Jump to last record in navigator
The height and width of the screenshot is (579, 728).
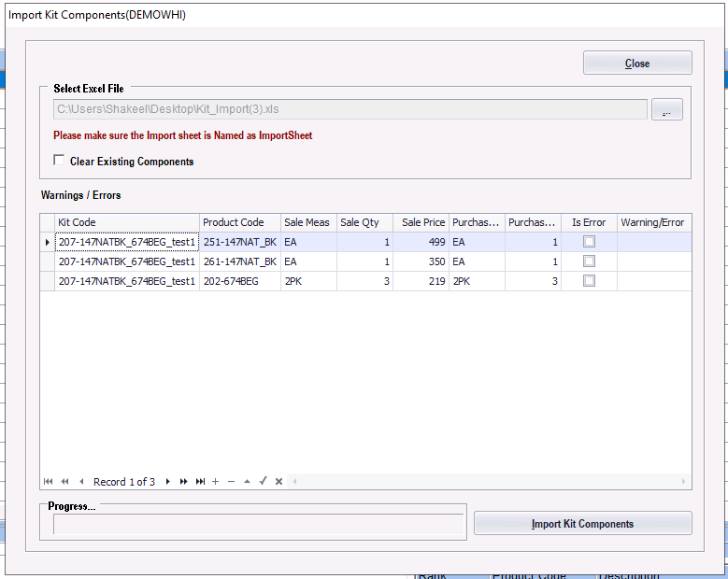click(x=200, y=482)
